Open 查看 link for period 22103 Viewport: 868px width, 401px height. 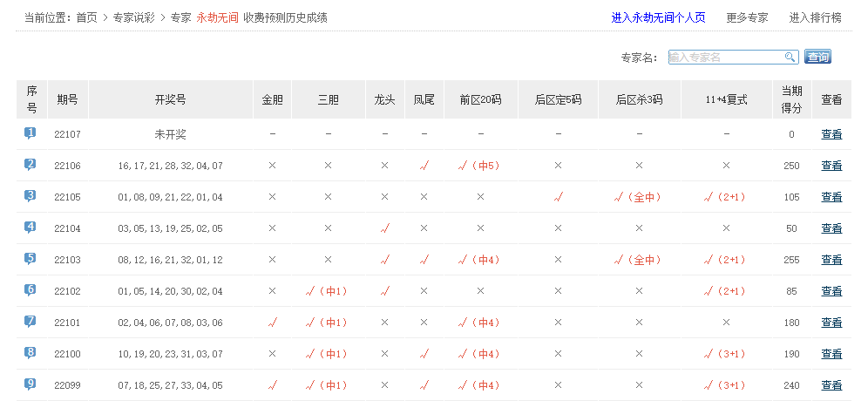click(831, 260)
